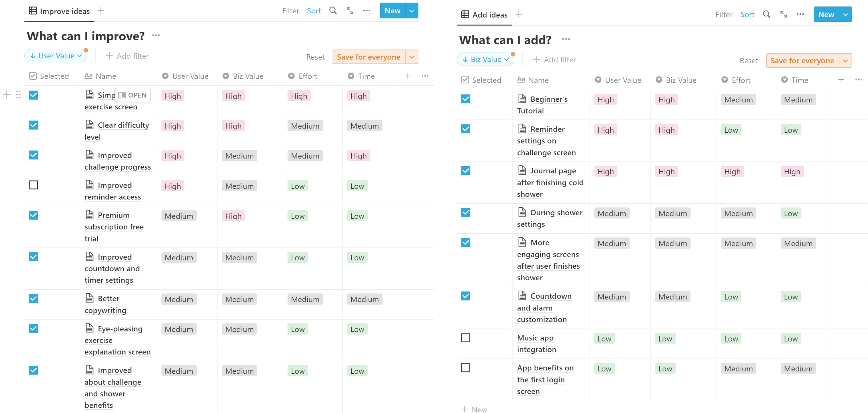Uncheck the Beginner's Tutorial checkbox
Screen dimensions: 868x413
[465, 99]
